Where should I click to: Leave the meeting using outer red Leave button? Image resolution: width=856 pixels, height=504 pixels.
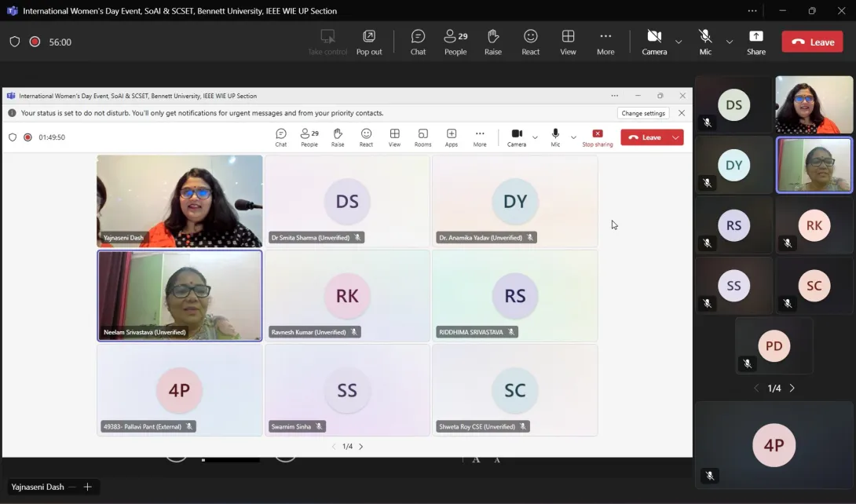(x=812, y=42)
